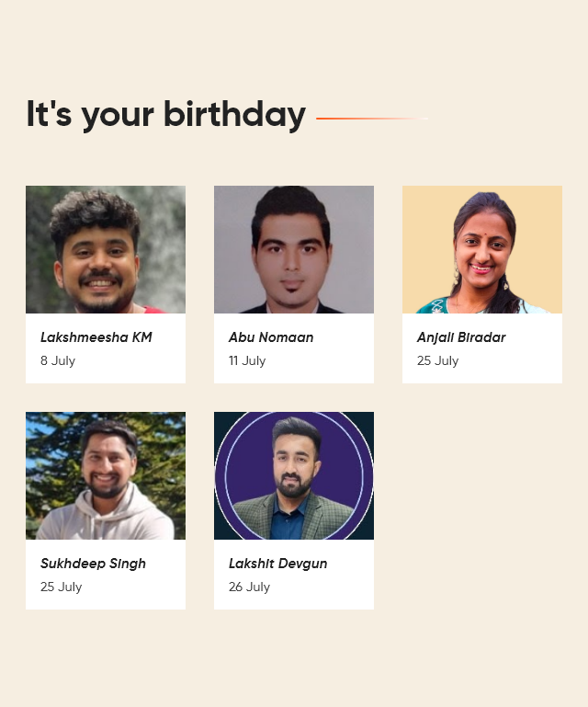Select Anjali Biradar's 25 July date
Viewport: 588px width, 707px height.
tap(437, 360)
